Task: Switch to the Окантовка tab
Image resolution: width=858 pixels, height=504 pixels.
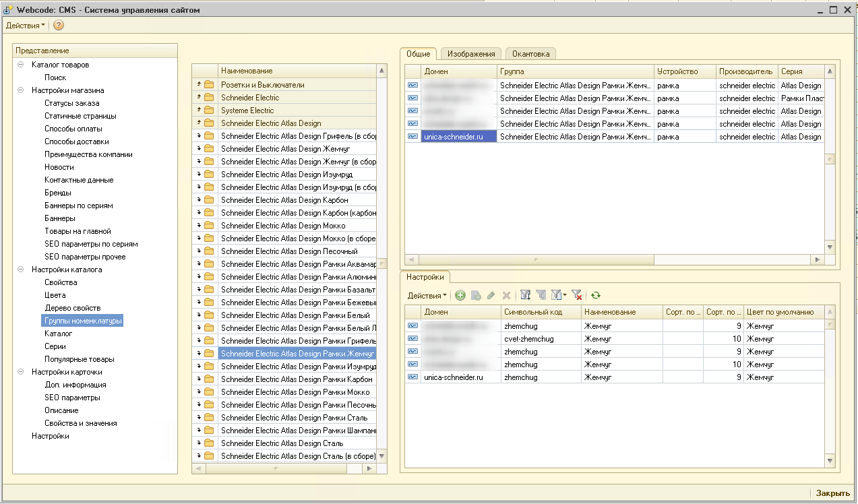Action: (530, 54)
